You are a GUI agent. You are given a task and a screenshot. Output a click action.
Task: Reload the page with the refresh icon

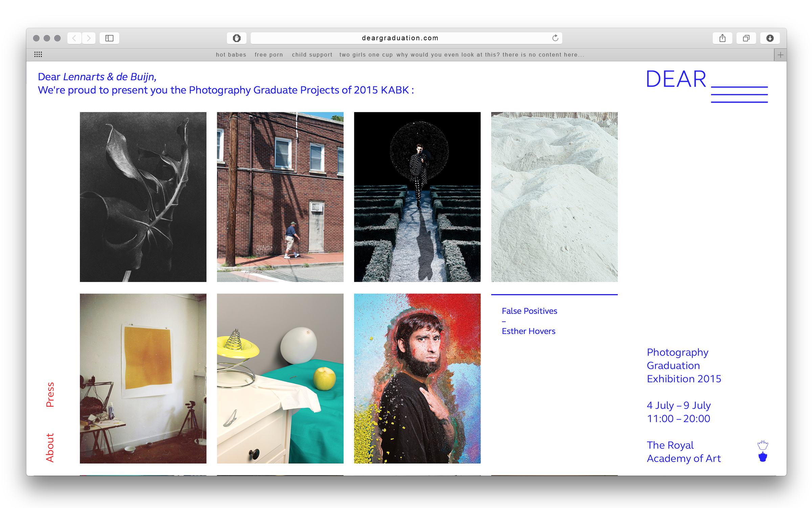[555, 38]
